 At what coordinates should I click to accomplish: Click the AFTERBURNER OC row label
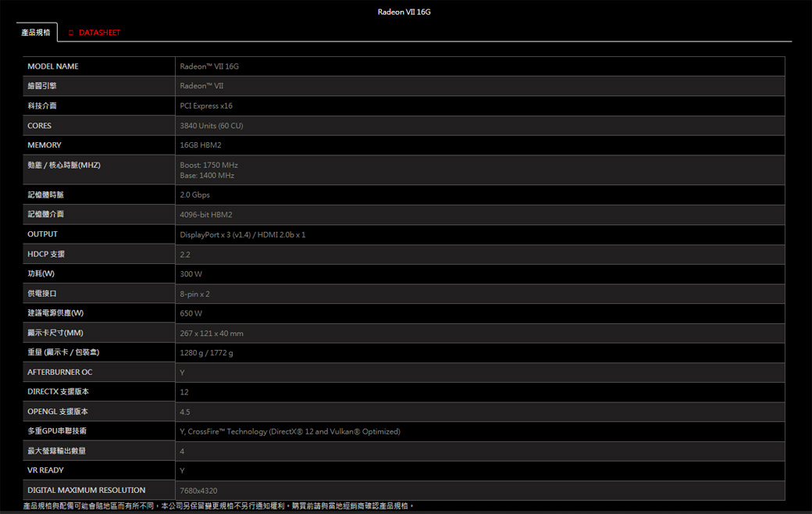60,373
